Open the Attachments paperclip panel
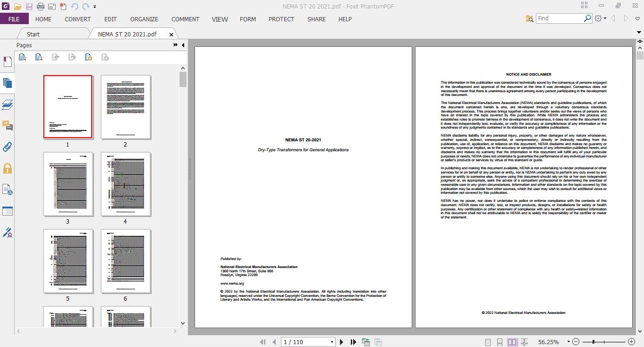Screen dimensions: 644x347 click(7, 147)
